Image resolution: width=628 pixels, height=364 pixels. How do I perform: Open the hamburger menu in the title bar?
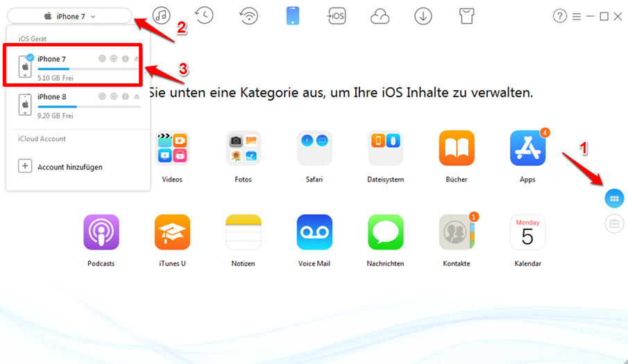(577, 17)
